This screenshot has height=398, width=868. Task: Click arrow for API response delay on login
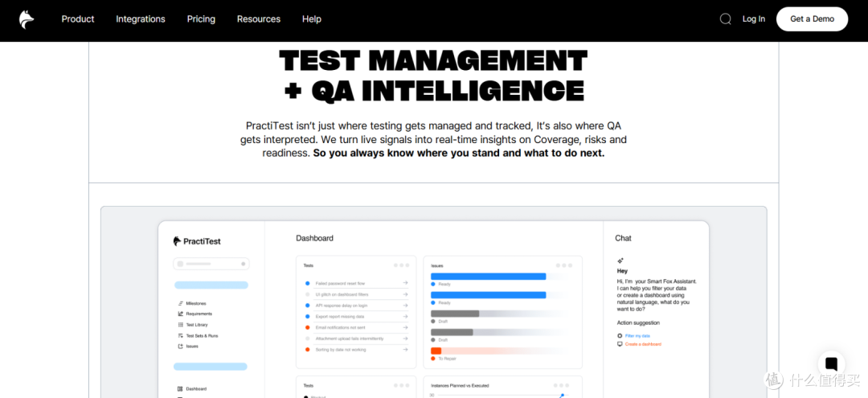405,306
